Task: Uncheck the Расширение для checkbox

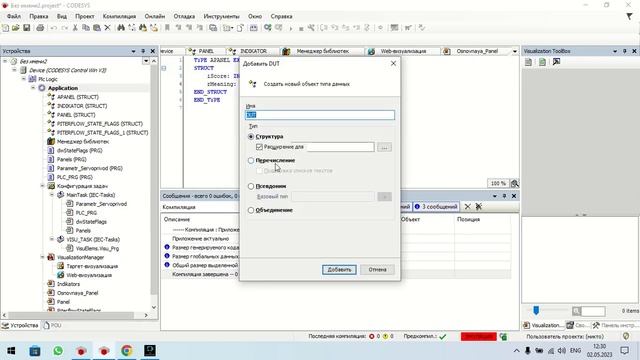Action: click(x=259, y=147)
